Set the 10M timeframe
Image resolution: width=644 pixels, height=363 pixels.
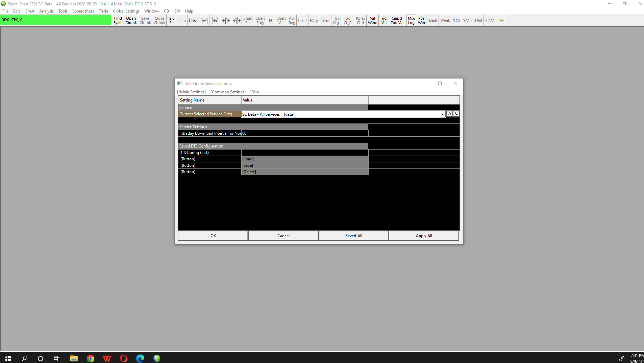click(x=477, y=21)
